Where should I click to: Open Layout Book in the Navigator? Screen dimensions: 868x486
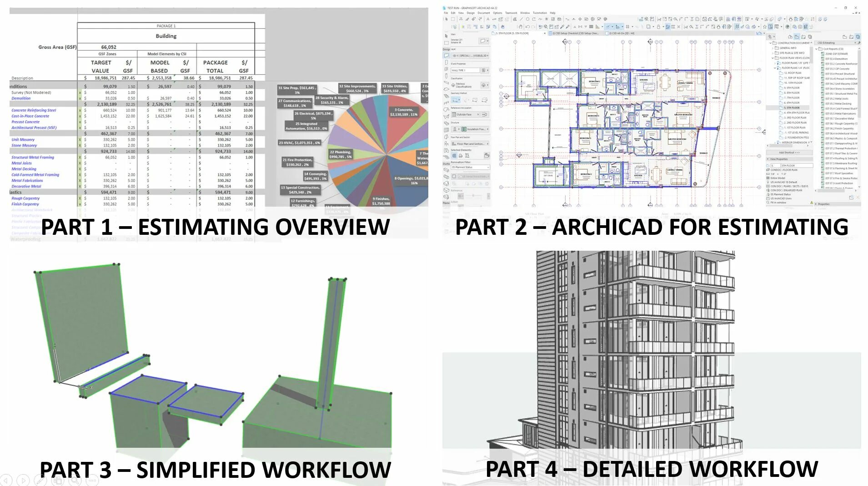[803, 37]
